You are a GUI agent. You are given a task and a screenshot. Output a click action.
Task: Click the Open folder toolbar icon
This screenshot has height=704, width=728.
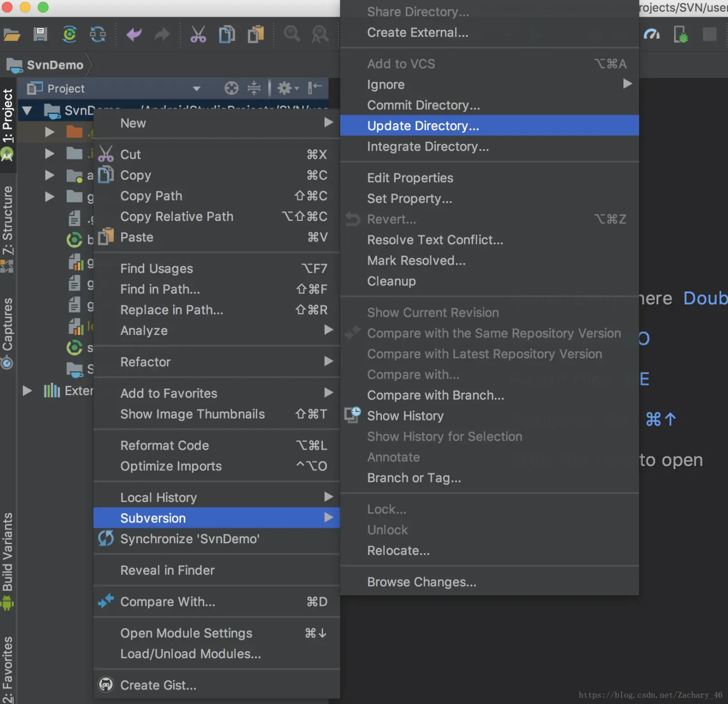pyautogui.click(x=12, y=34)
